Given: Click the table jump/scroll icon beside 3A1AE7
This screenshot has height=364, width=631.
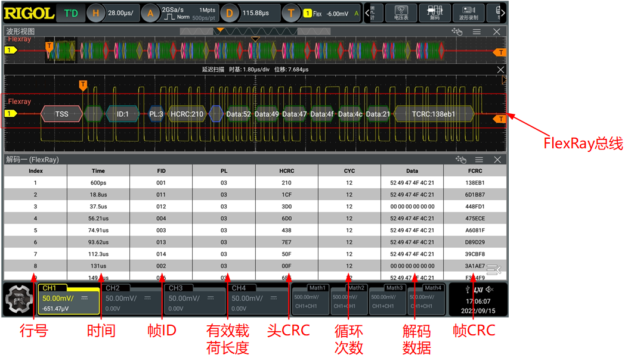Looking at the screenshot, I should (494, 270).
